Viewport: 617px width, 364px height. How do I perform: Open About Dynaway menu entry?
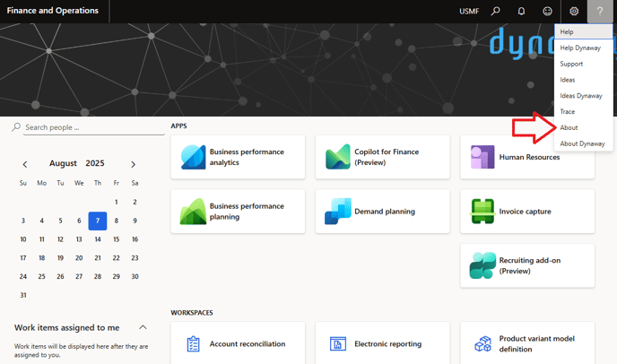click(584, 143)
